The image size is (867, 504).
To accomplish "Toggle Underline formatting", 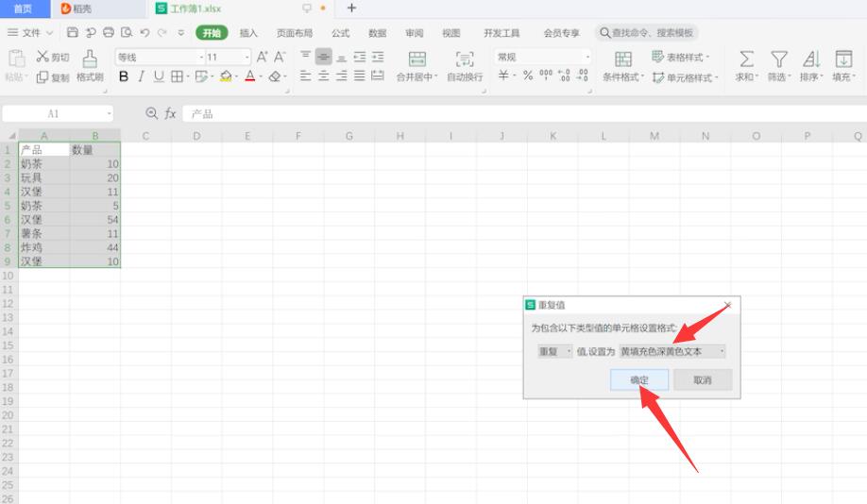I will 159,76.
